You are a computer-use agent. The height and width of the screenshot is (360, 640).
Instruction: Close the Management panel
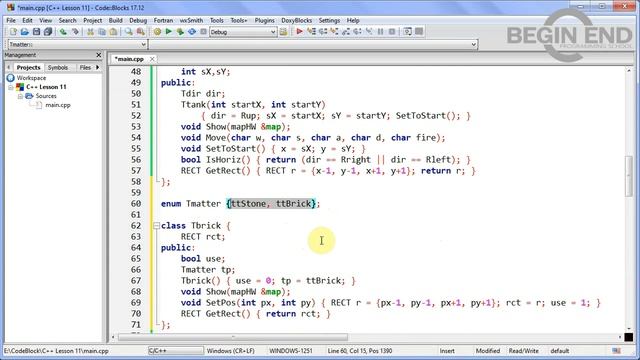[x=98, y=55]
